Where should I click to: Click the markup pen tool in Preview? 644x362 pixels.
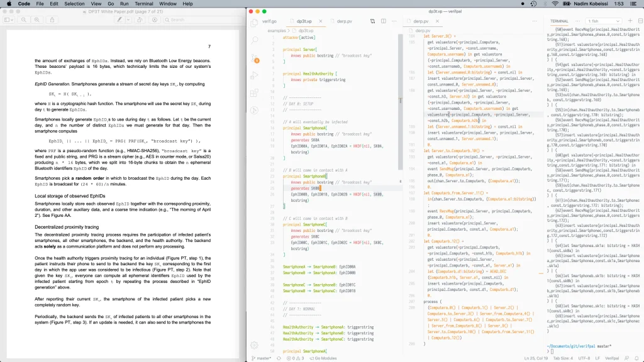(x=119, y=19)
